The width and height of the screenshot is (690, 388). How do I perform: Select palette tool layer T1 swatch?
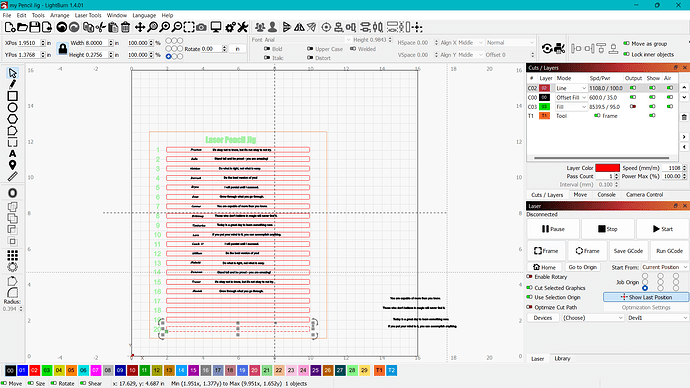pos(379,370)
